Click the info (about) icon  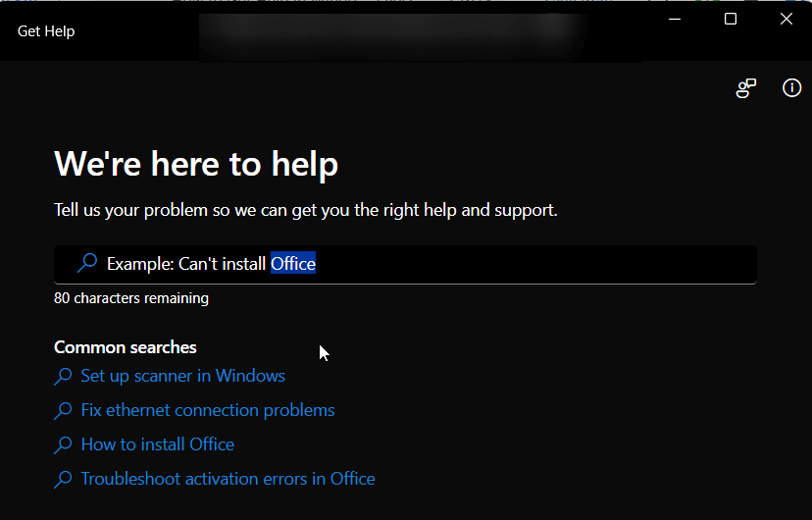pyautogui.click(x=791, y=88)
